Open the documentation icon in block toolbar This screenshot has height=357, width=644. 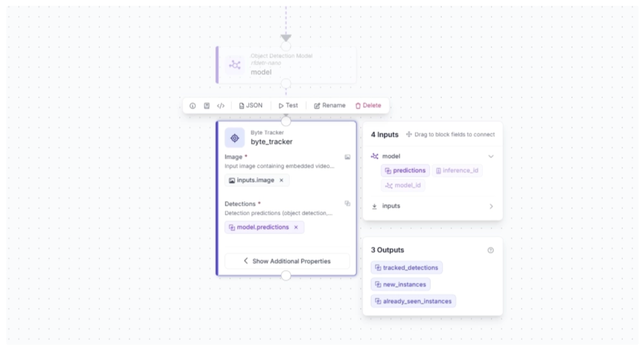point(207,106)
